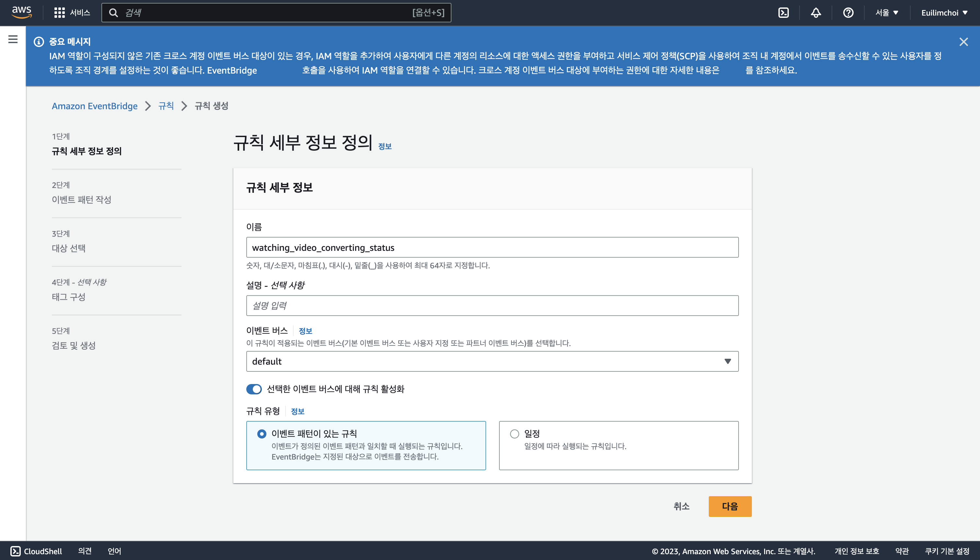Click the 서비스 services label
This screenshot has height=560, width=980.
tap(80, 13)
